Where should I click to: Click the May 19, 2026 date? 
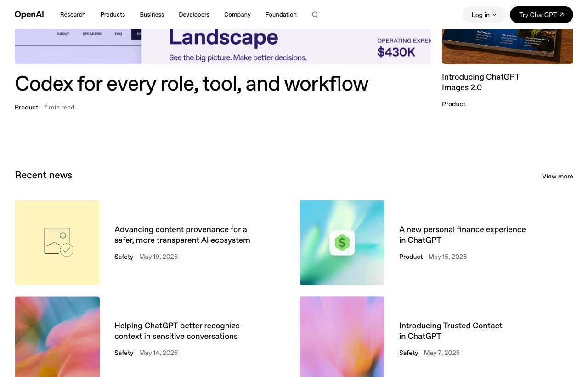pyautogui.click(x=158, y=257)
